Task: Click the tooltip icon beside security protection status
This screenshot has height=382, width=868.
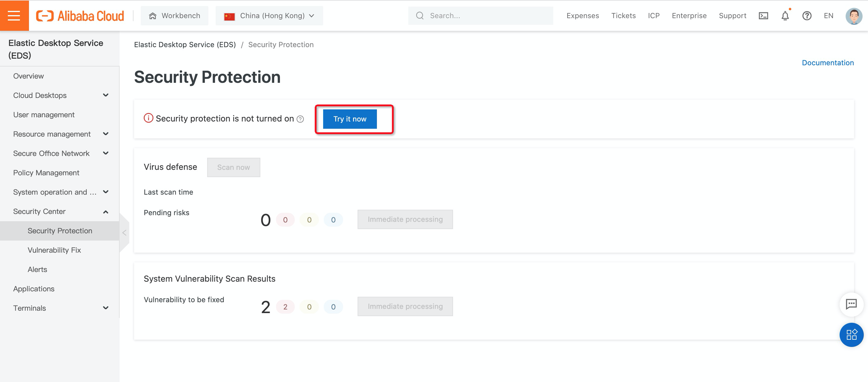Action: [x=300, y=119]
